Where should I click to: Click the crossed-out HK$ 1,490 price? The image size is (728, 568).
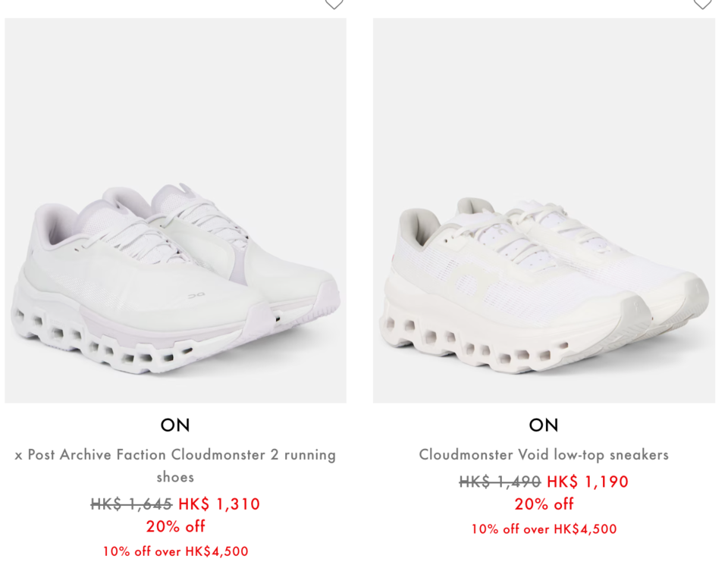500,482
